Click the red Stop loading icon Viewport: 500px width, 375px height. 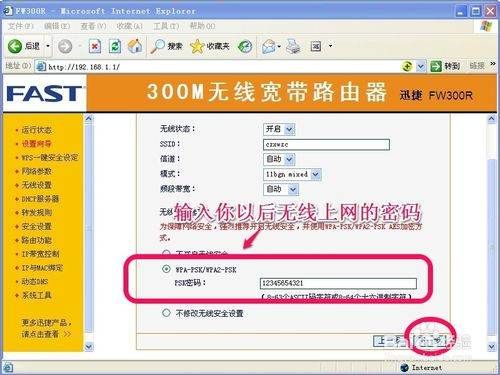coord(95,46)
